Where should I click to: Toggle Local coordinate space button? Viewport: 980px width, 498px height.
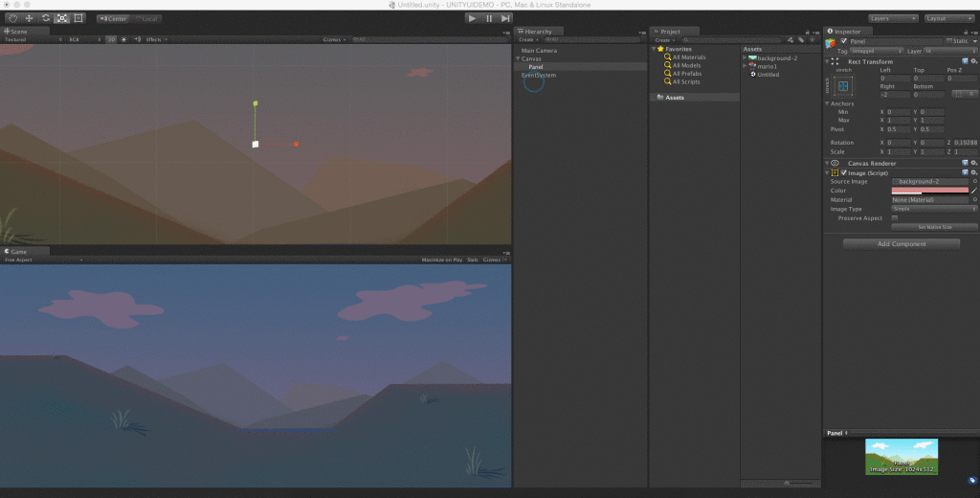(146, 19)
